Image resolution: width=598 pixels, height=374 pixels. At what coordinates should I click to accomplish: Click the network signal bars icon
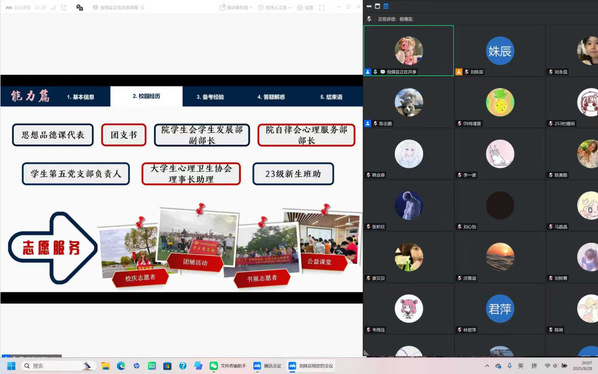(53, 8)
